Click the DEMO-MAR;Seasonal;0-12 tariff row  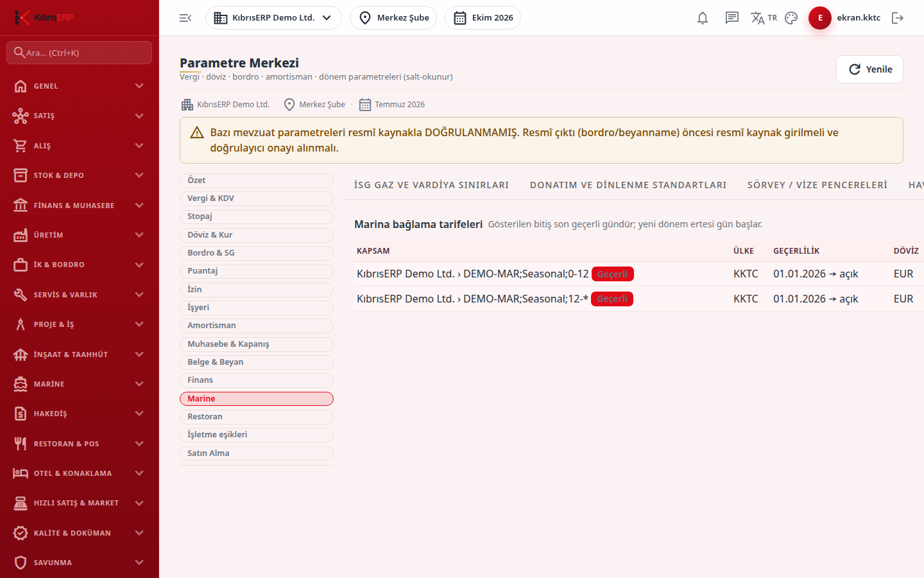tap(639, 274)
